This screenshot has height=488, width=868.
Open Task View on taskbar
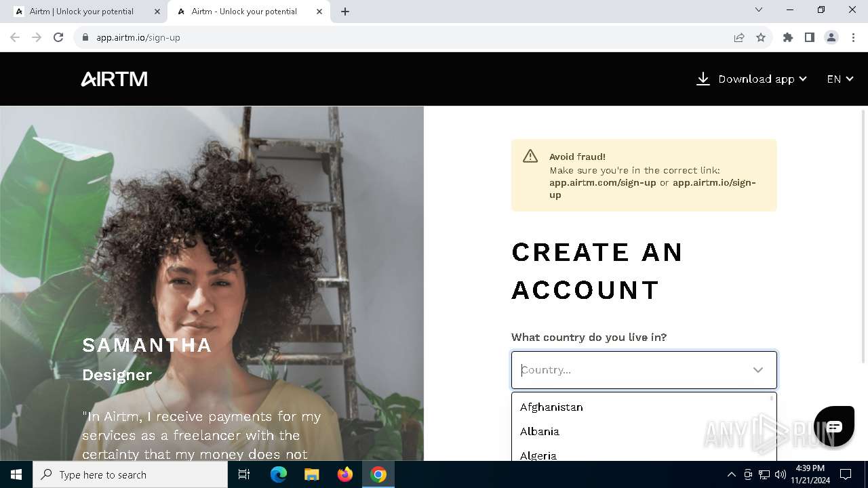click(245, 474)
